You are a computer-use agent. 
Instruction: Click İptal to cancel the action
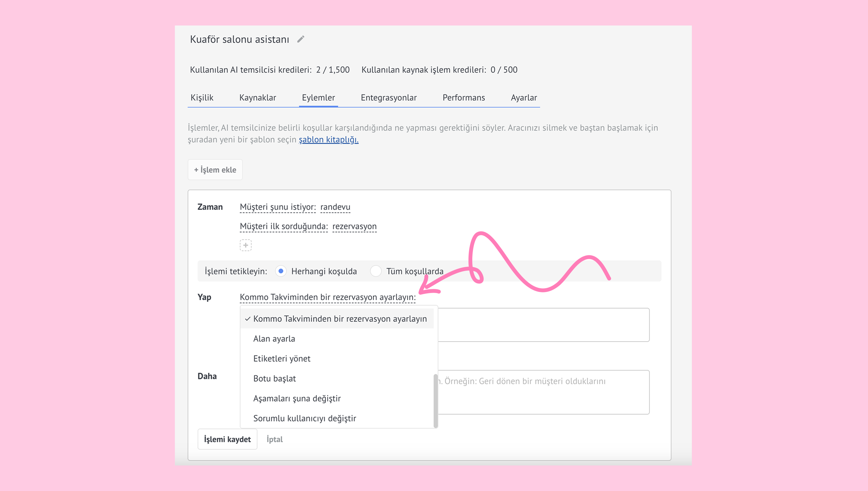275,439
